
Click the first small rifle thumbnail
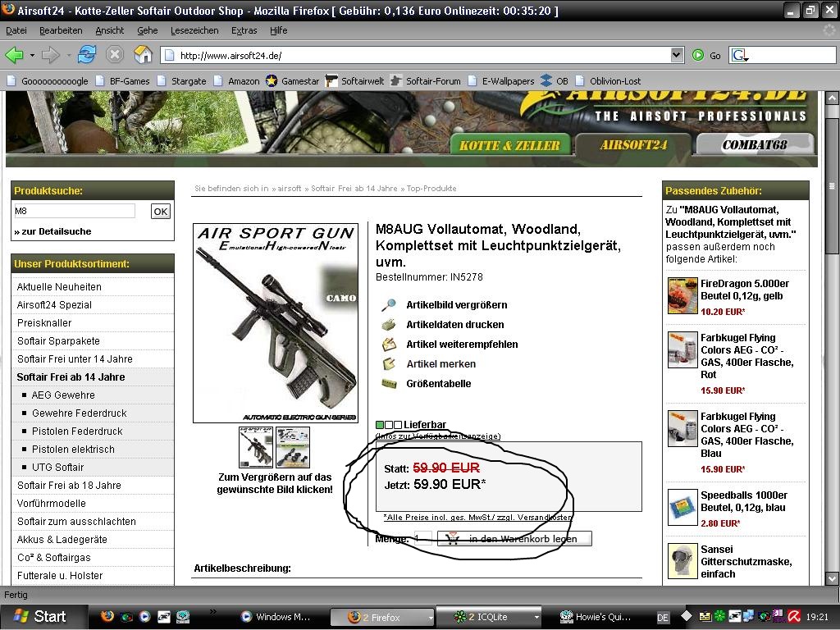256,447
